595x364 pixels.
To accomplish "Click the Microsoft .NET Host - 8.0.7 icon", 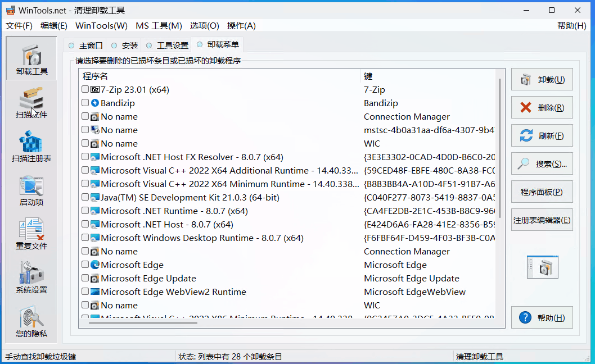I will pos(95,225).
